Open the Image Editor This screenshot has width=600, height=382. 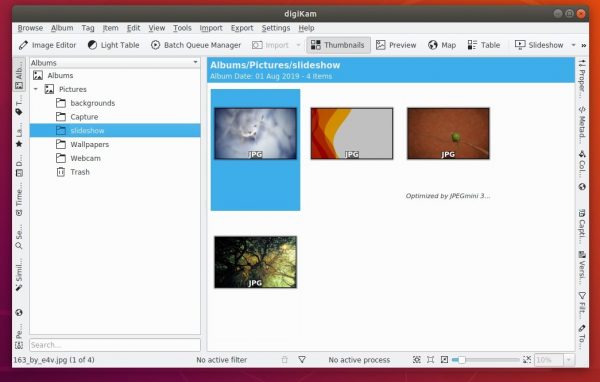47,45
